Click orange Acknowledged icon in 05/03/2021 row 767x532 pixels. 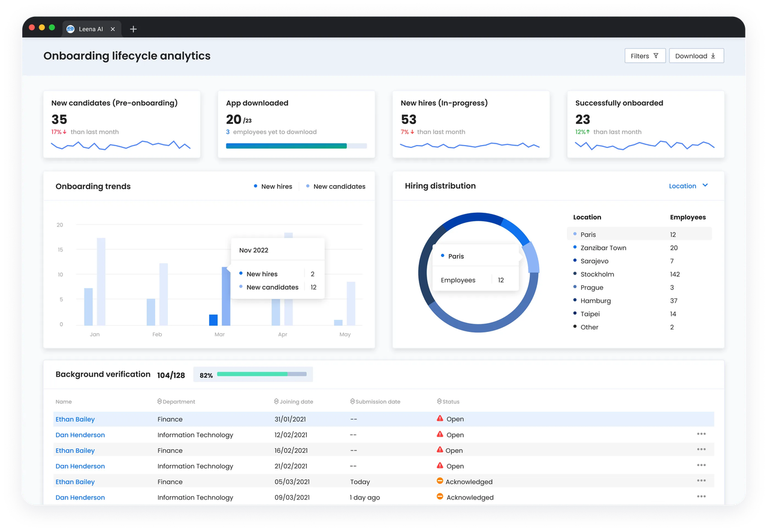coord(440,480)
